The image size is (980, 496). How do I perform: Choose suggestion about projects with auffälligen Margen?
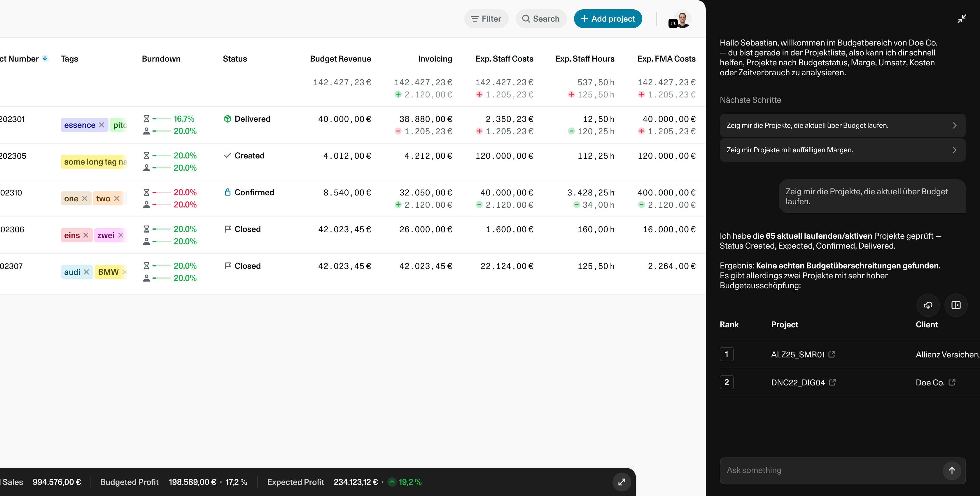click(842, 150)
